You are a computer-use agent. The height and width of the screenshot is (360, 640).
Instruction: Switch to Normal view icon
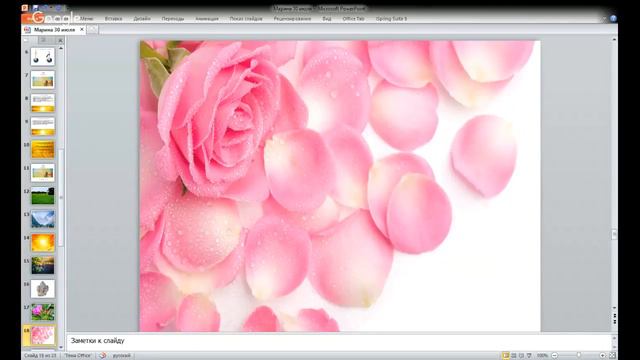click(506, 356)
